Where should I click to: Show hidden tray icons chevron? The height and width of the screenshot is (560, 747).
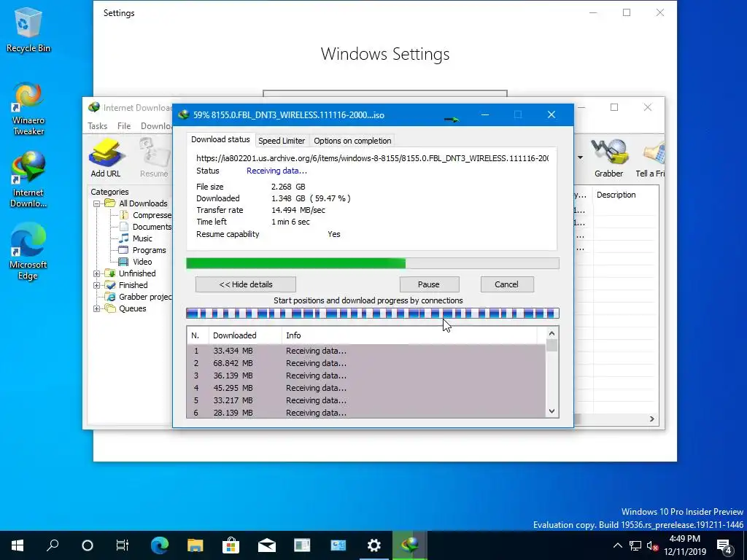(617, 545)
